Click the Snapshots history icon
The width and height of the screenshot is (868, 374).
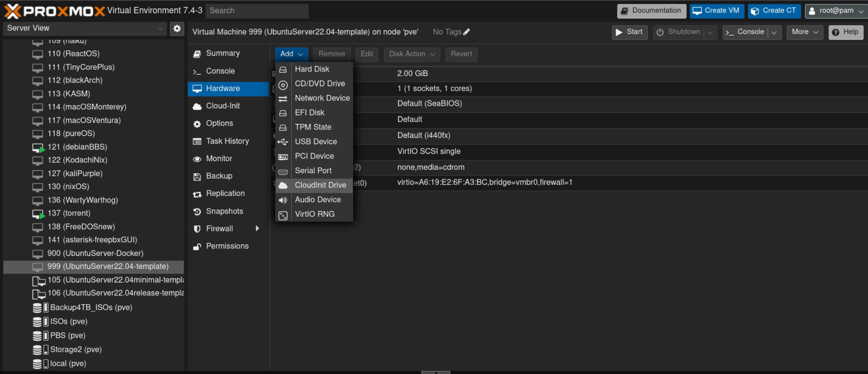197,211
